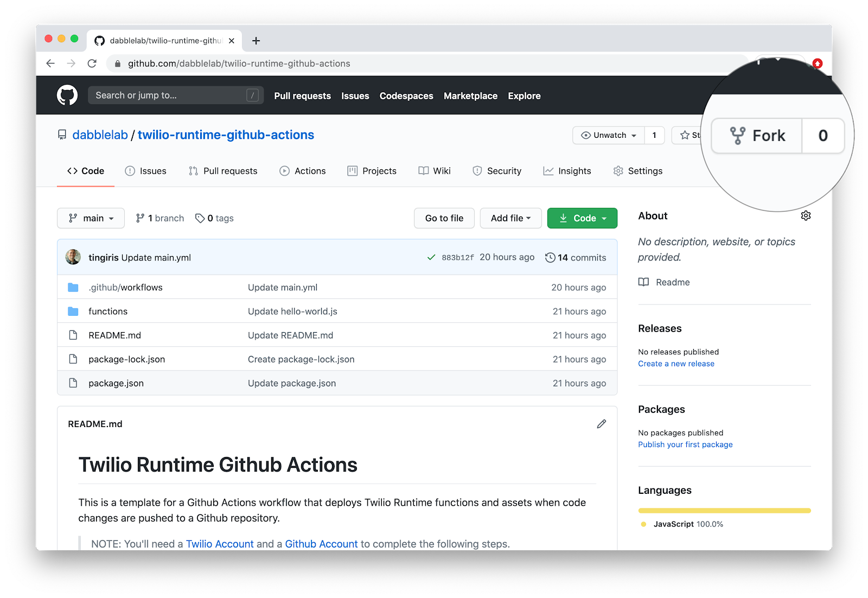Click Create a new release link
This screenshot has width=868, height=598.
tap(676, 364)
